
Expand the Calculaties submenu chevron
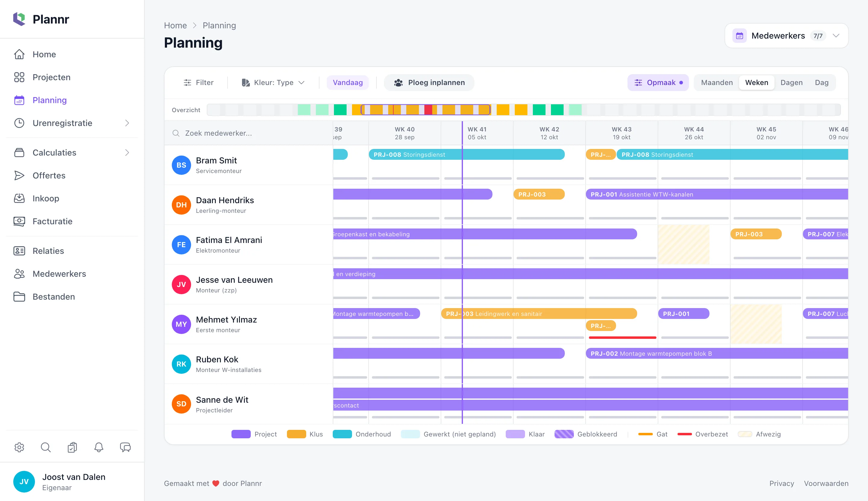[x=127, y=153]
